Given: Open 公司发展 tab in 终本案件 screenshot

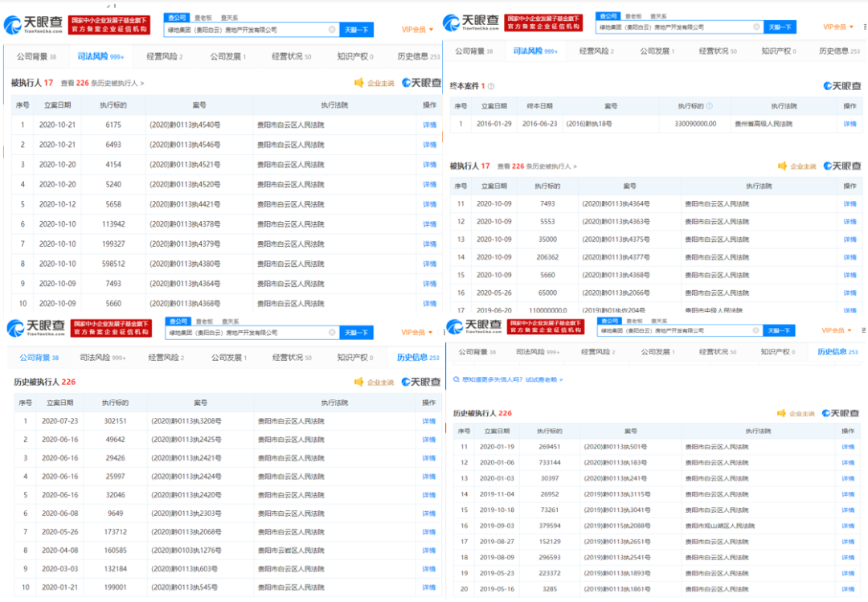Looking at the screenshot, I should 657,51.
